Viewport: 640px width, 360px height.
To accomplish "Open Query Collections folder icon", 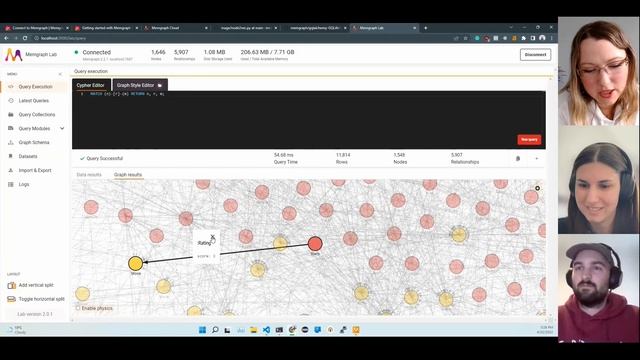I will pos(11,115).
